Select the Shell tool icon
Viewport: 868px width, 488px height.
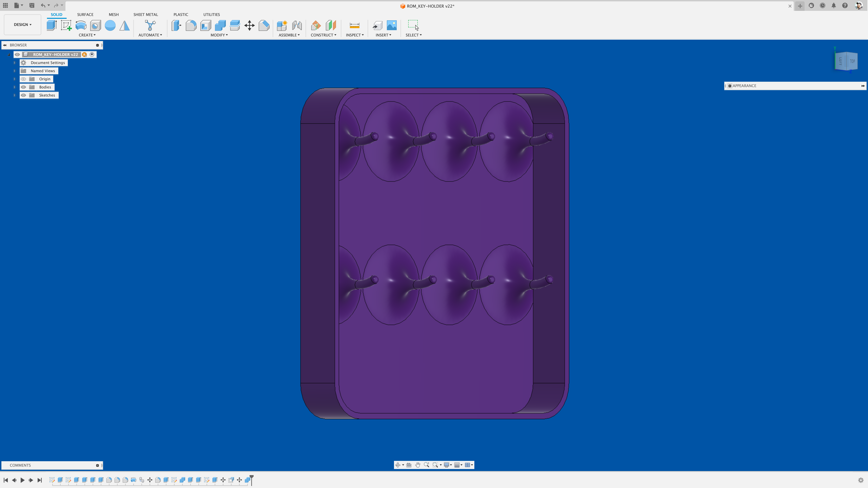point(205,25)
